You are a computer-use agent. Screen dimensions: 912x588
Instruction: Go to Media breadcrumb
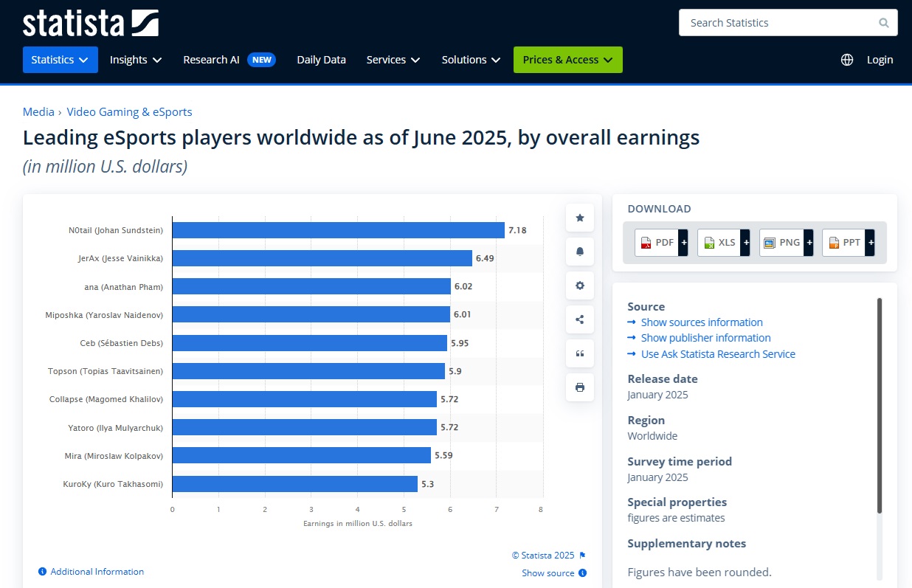(38, 112)
